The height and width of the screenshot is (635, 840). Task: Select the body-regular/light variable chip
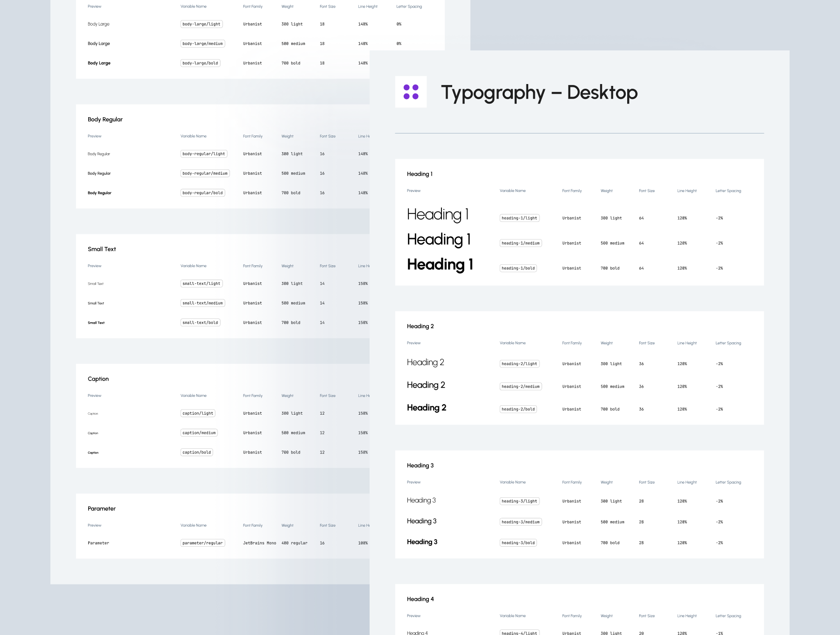pos(204,154)
